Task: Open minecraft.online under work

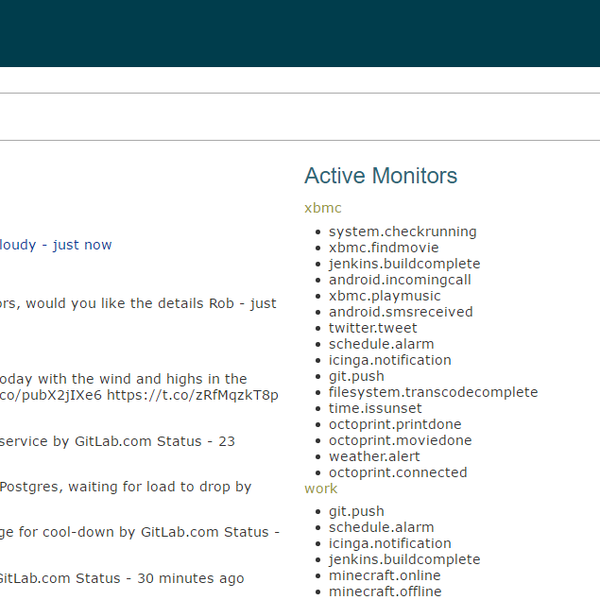Action: point(384,575)
